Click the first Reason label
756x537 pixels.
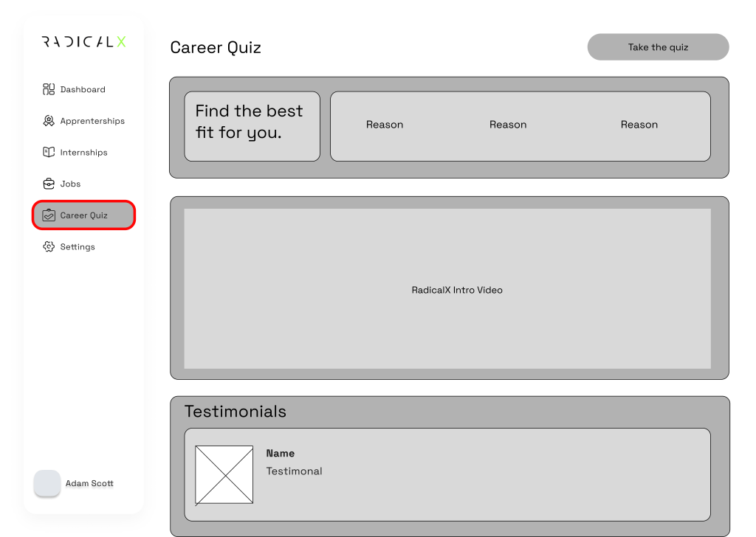click(385, 125)
